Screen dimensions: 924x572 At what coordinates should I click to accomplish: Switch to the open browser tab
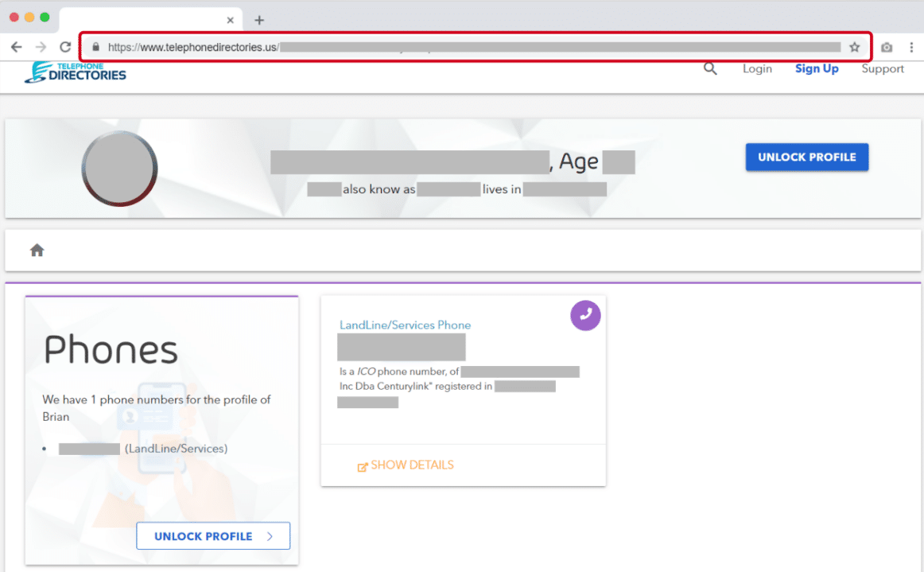[x=143, y=19]
